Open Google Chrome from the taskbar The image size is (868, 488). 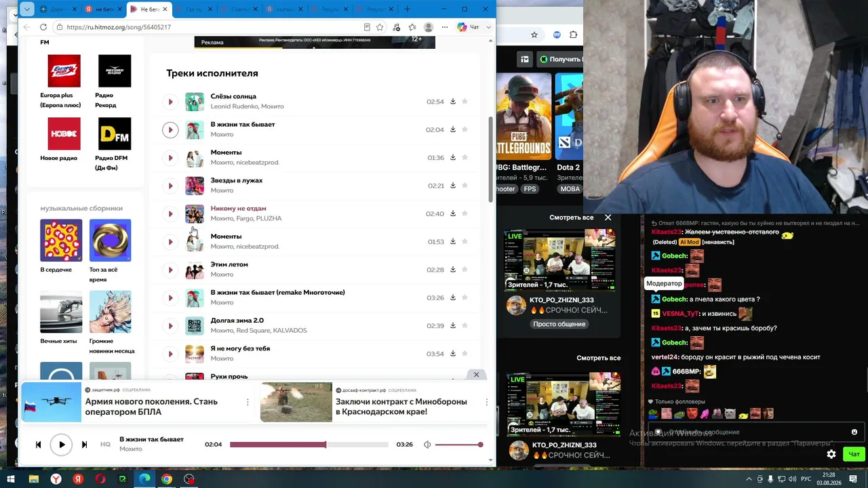click(x=167, y=479)
